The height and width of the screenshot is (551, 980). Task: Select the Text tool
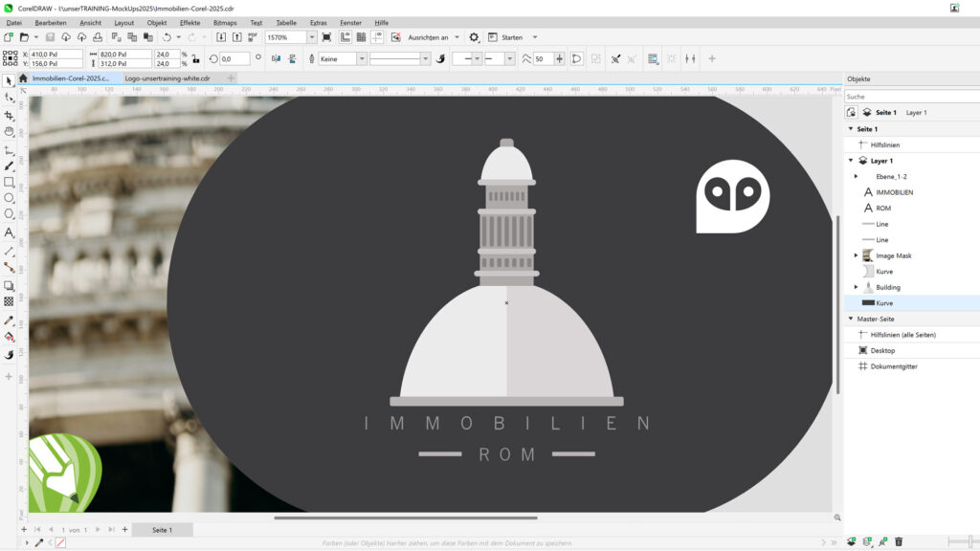9,232
